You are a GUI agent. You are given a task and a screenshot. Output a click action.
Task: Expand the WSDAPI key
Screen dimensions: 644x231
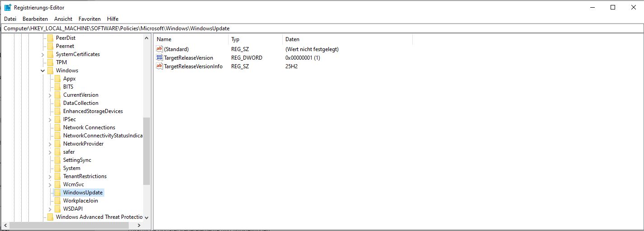point(50,209)
